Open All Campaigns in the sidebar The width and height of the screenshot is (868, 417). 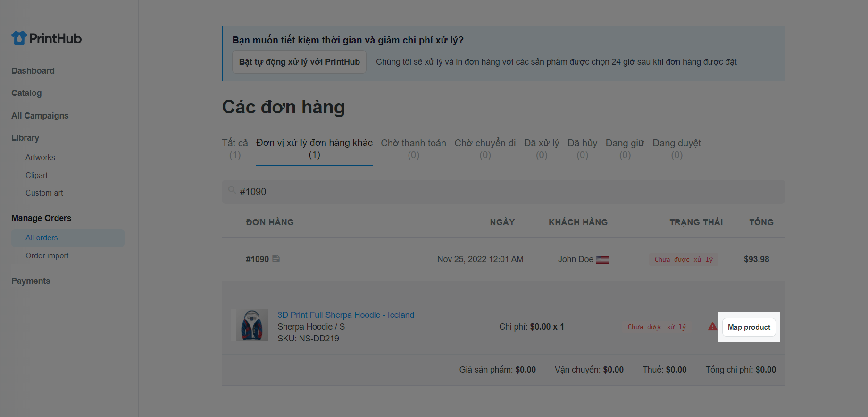(40, 116)
